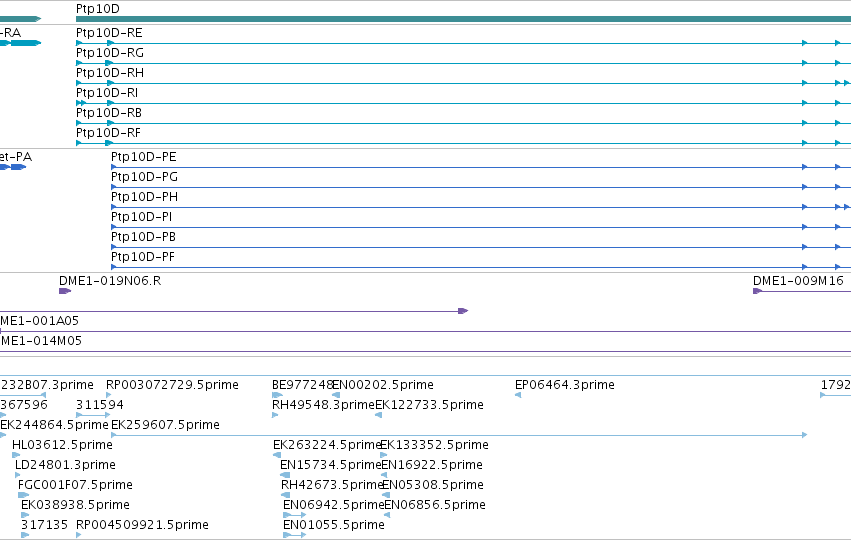Select protein Ptp10D-PE
Viewport: 851px width, 540px height.
[144, 157]
